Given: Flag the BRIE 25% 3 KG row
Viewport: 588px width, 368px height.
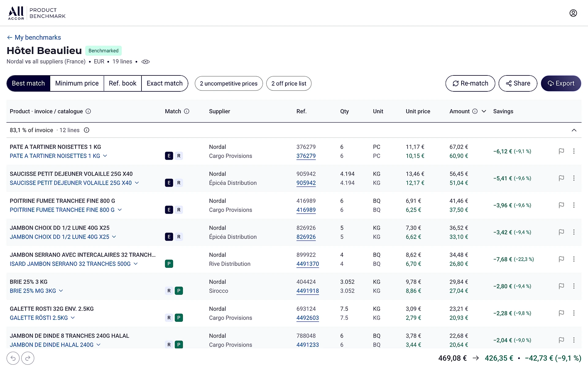Looking at the screenshot, I should pyautogui.click(x=561, y=286).
